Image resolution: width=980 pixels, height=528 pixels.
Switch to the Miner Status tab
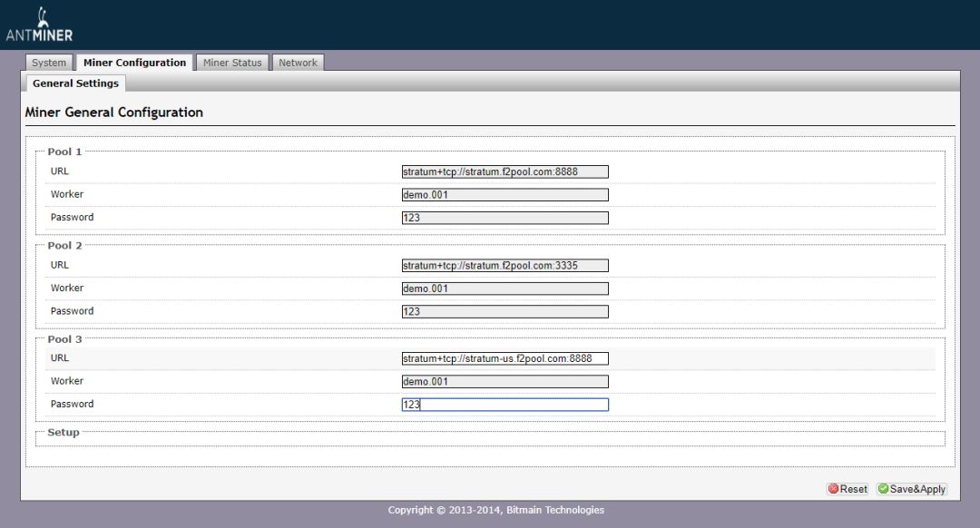[x=232, y=63]
